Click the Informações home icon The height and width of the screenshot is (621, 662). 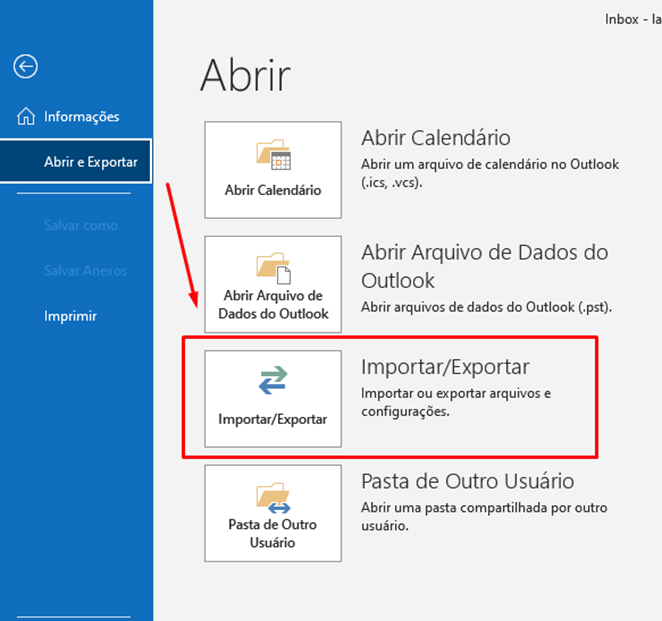26,116
